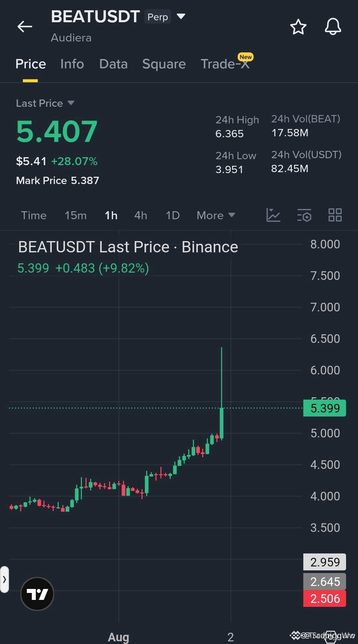The height and width of the screenshot is (644, 358).
Task: Switch to the Info tab
Action: click(72, 64)
